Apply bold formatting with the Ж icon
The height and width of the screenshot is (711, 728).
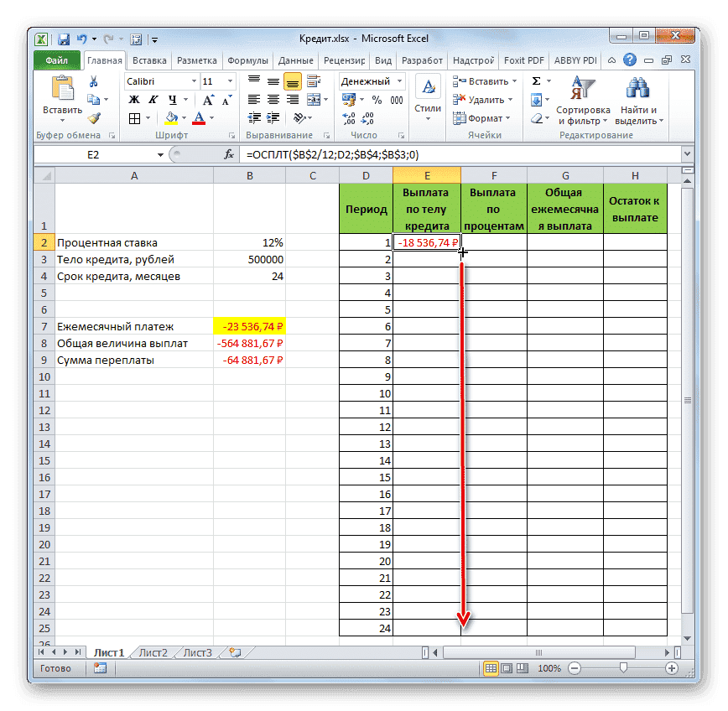134,100
